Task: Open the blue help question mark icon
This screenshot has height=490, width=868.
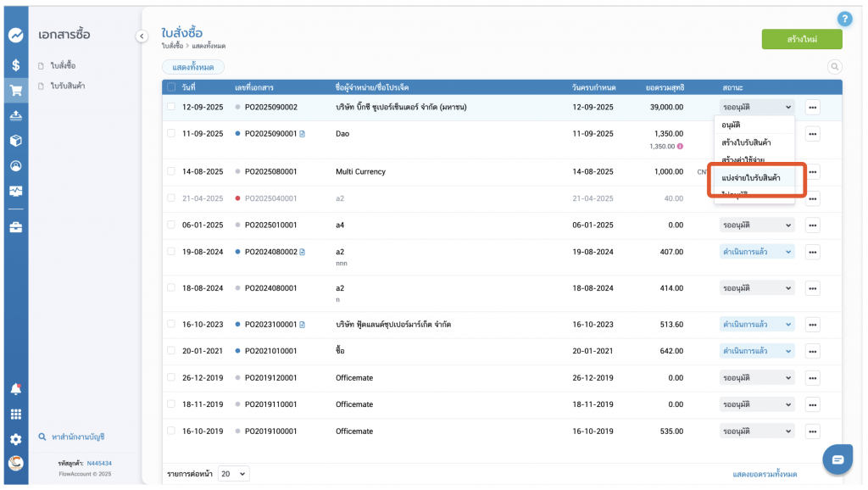Action: [x=844, y=19]
